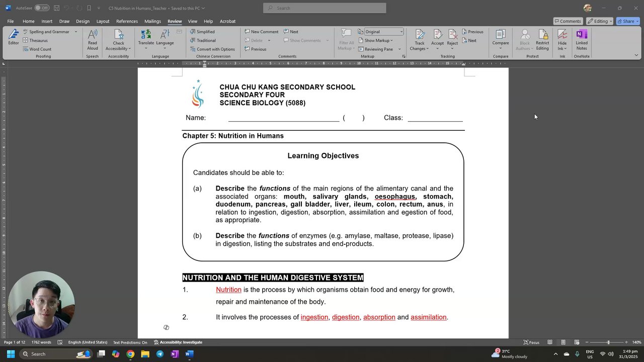The height and width of the screenshot is (362, 644).
Task: Toggle AutoSave switch
Action: [42, 8]
